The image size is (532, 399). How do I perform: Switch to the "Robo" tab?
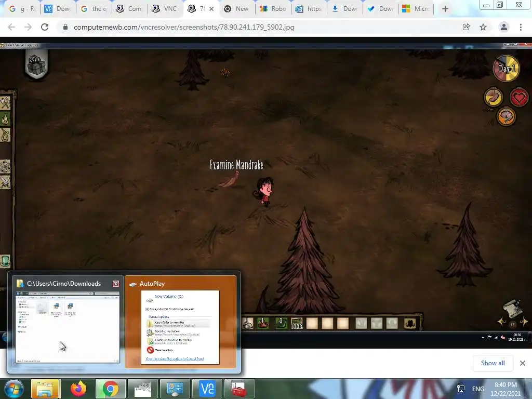tap(273, 9)
